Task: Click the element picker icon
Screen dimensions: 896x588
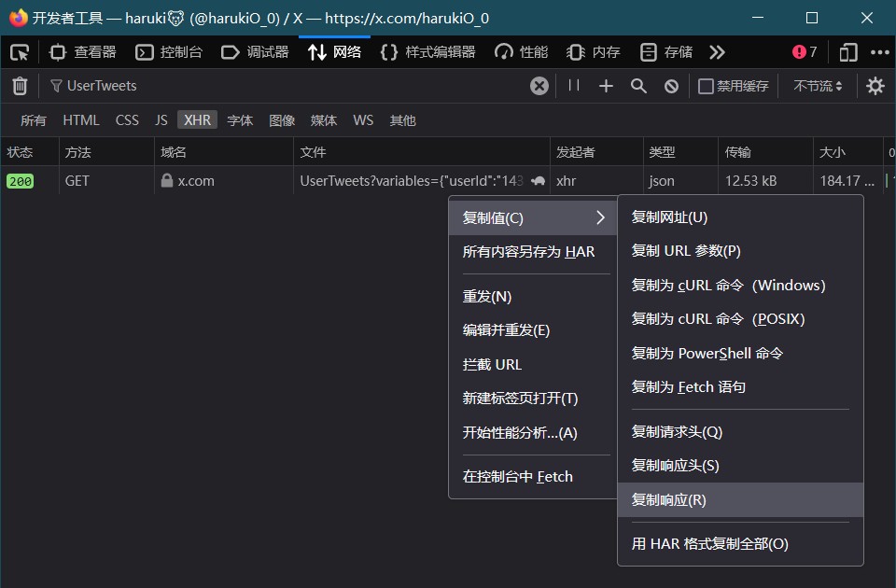Action: [20, 52]
